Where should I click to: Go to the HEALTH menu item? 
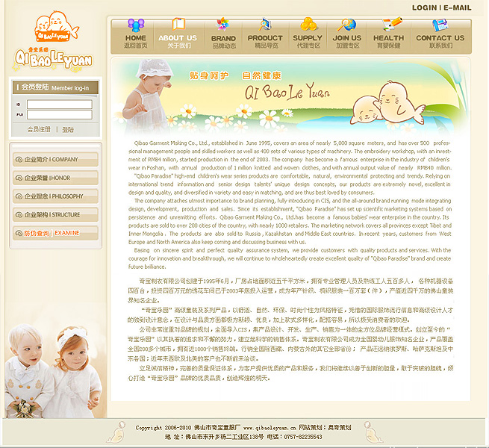tap(388, 41)
